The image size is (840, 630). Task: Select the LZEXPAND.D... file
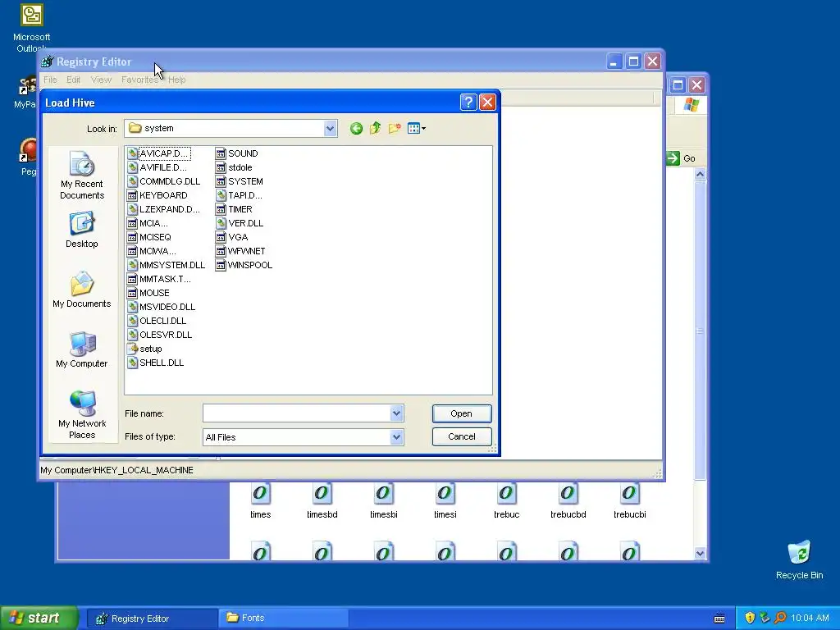click(x=164, y=209)
